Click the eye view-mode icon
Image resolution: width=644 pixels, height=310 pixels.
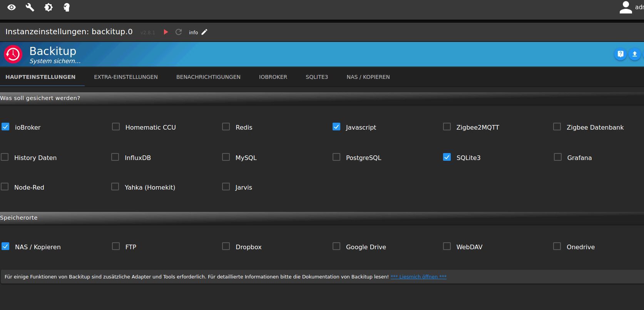[12, 7]
